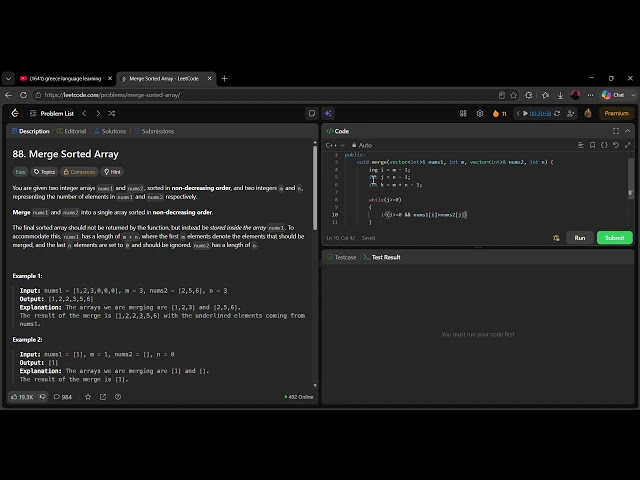Click the invite collaborator person icon

pos(571,113)
